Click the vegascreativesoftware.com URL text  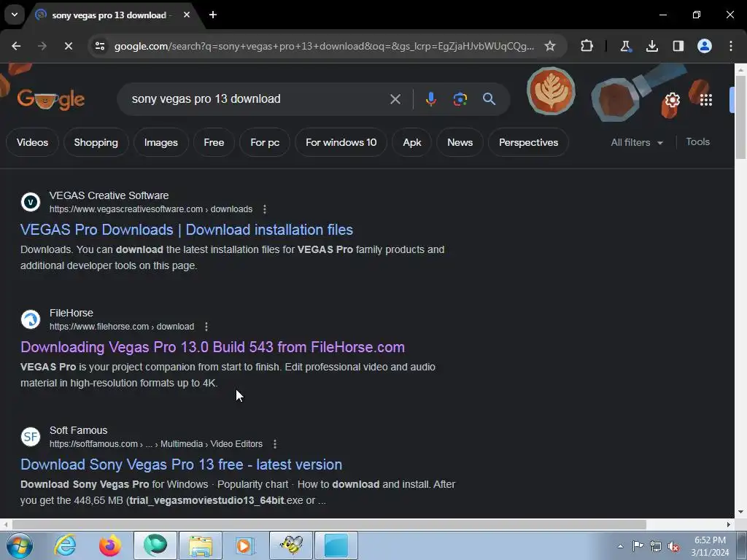[x=151, y=209]
